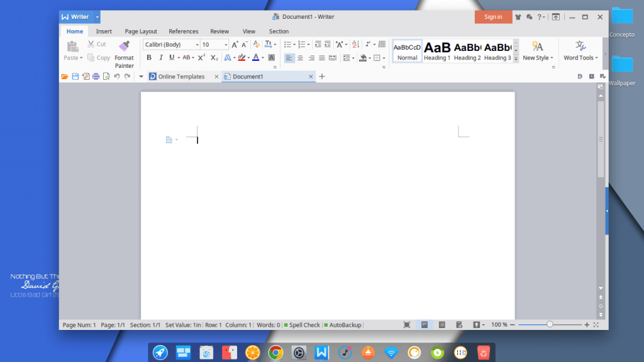This screenshot has width=644, height=362.
Task: Toggle character shading
Action: coord(272,58)
